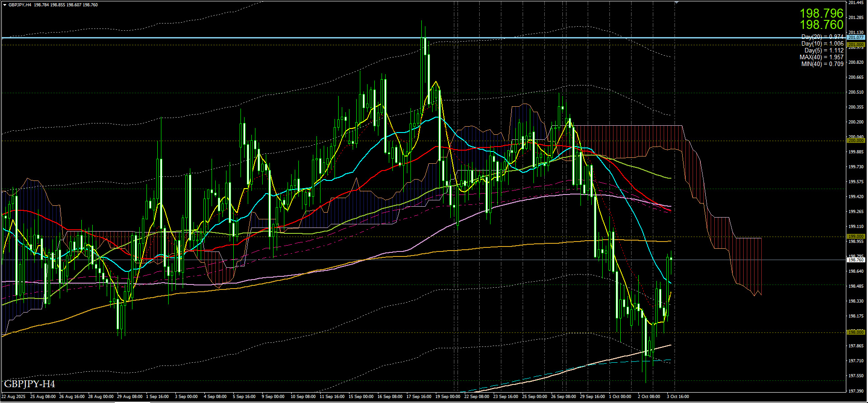
Task: Click the 198.000 price level tag
Action: (x=855, y=332)
